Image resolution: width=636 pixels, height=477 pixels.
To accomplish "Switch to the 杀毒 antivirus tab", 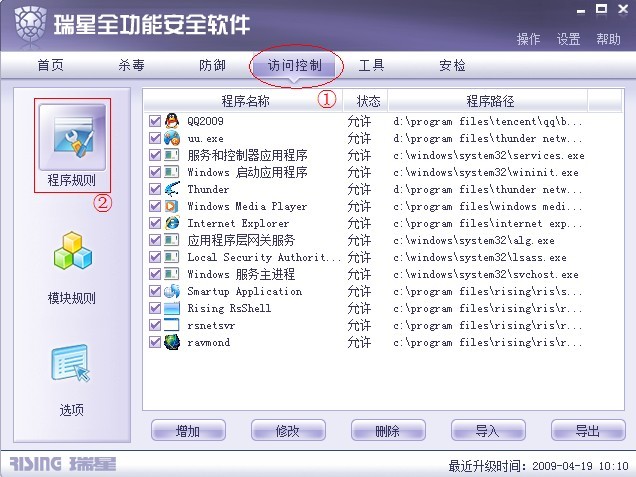I will pyautogui.click(x=131, y=65).
